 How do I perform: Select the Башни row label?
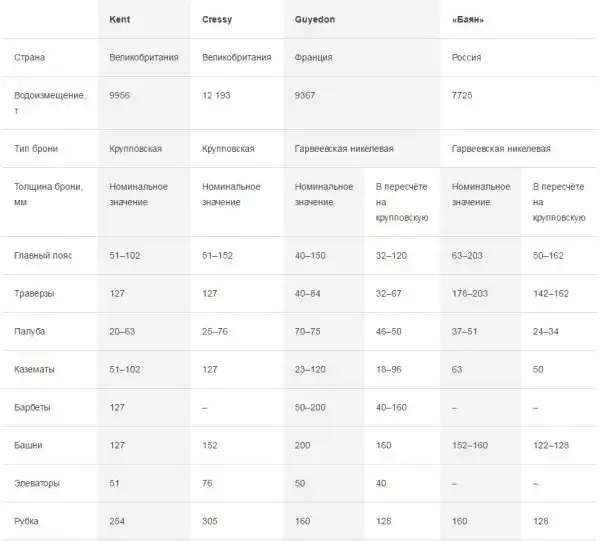[x=31, y=445]
